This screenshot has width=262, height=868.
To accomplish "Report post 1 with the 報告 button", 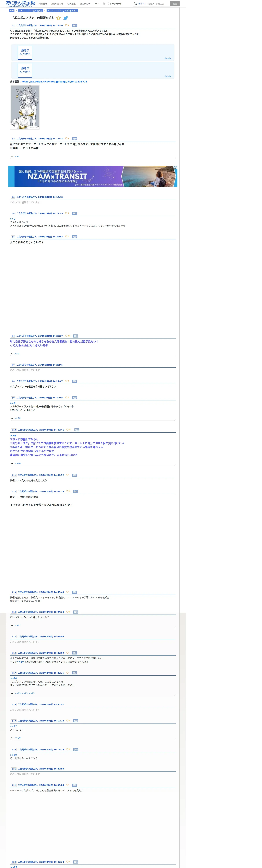I will 75,26.
